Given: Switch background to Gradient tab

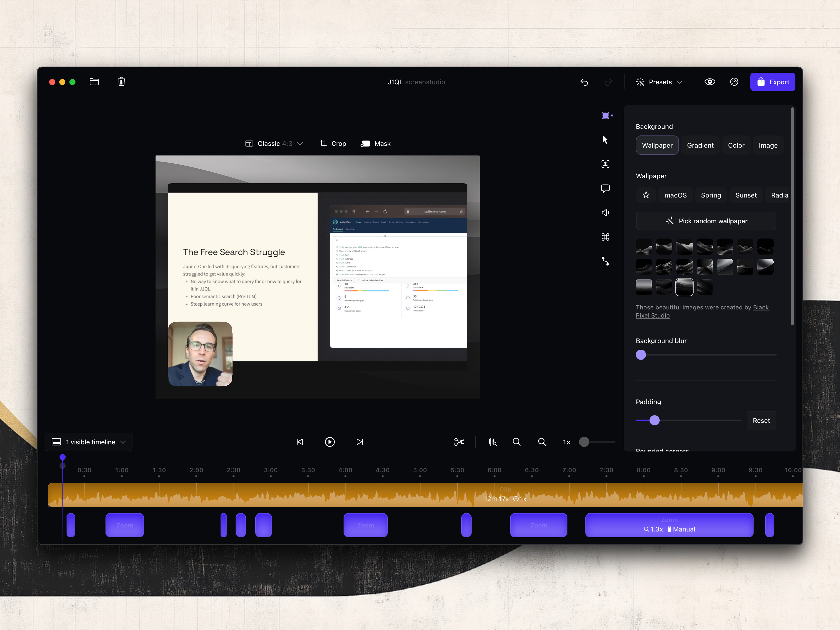Looking at the screenshot, I should pyautogui.click(x=700, y=145).
